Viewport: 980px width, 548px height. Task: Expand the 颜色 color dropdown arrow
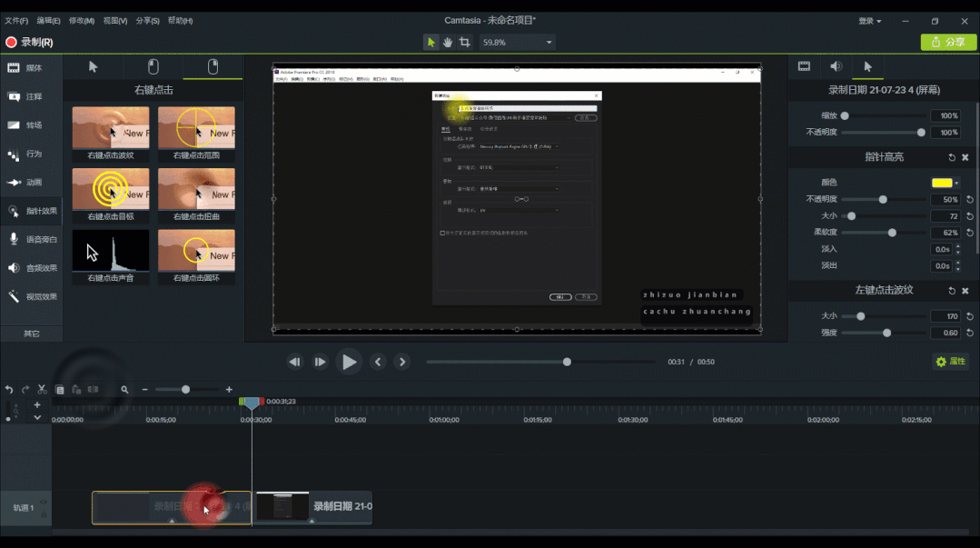click(x=956, y=183)
